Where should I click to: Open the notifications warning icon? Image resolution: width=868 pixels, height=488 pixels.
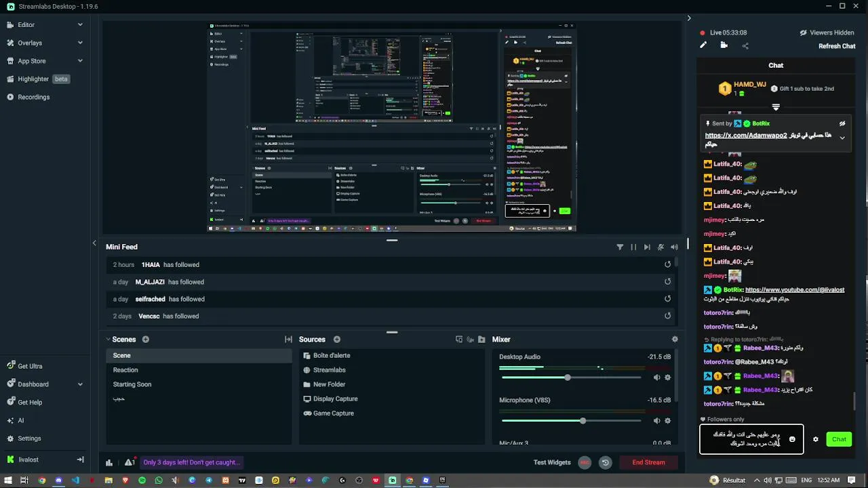click(130, 462)
